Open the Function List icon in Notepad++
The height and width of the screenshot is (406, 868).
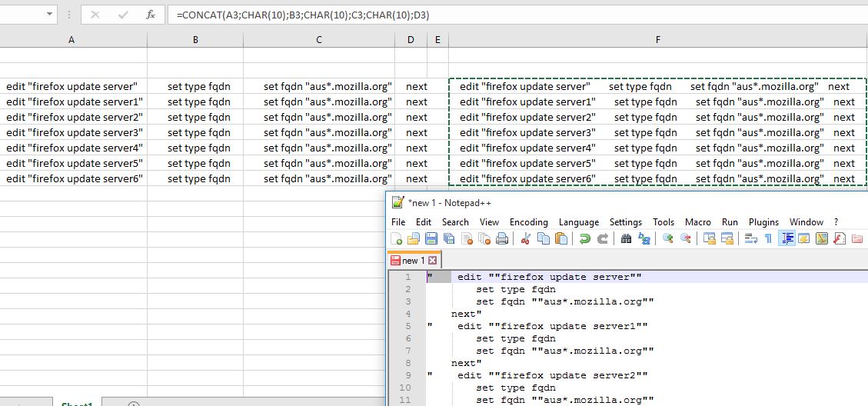click(x=840, y=238)
